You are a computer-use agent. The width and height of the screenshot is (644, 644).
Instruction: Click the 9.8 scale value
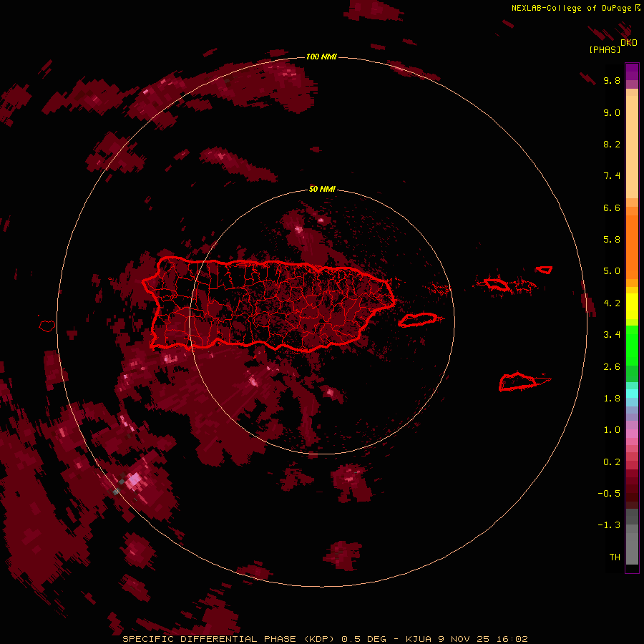pos(612,80)
